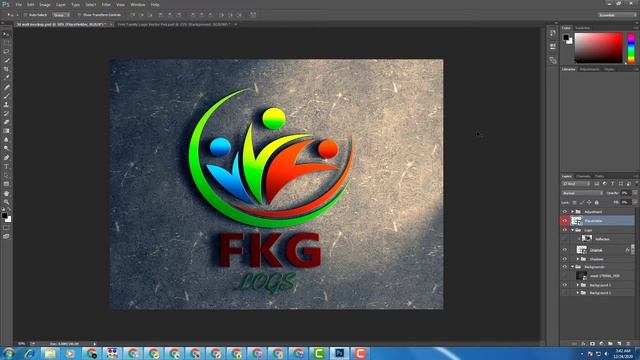
Task: Create a new layer in Layers panel
Action: click(619, 344)
